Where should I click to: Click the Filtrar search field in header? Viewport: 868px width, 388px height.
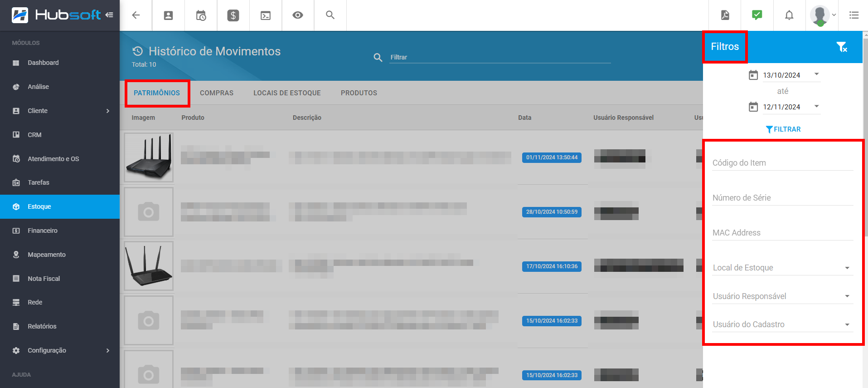coord(500,57)
